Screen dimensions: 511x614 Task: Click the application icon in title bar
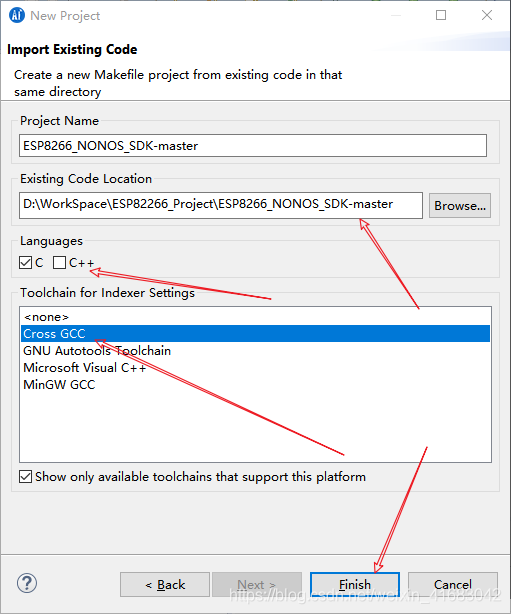(16, 15)
